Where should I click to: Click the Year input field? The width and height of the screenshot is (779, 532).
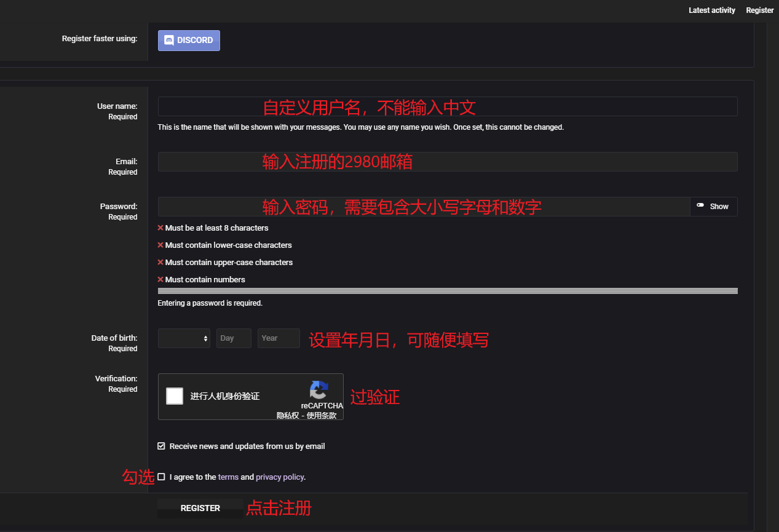pyautogui.click(x=278, y=338)
